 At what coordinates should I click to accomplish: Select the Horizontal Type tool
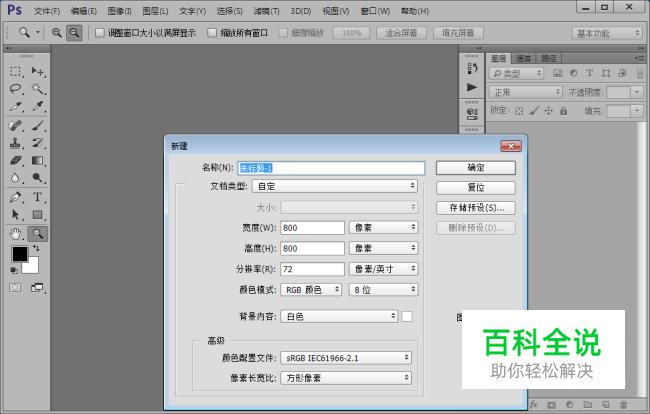[x=38, y=197]
